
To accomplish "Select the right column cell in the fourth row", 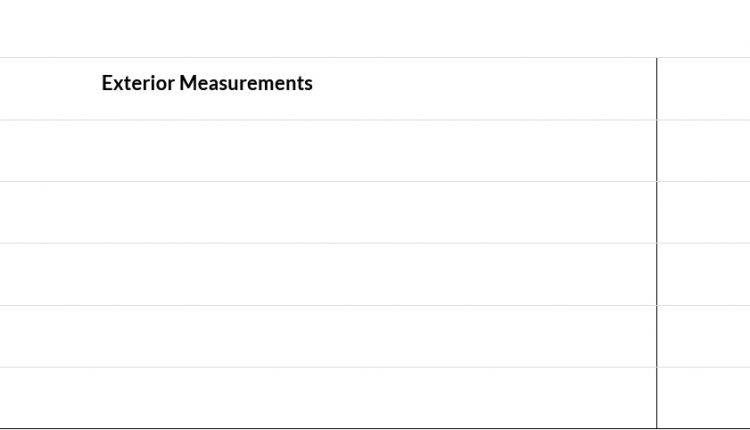I will (x=704, y=274).
